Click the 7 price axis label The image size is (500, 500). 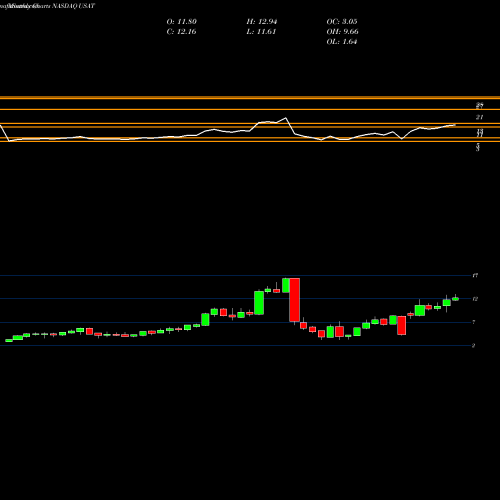pos(474,322)
